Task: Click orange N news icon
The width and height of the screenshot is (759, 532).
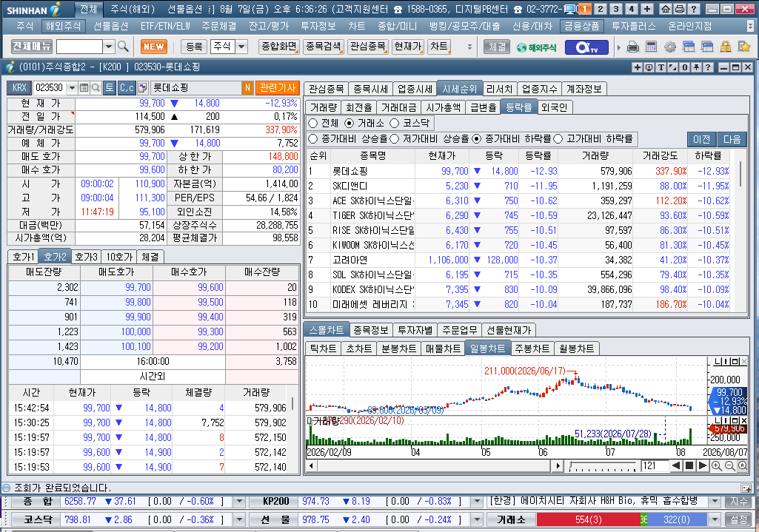Action: pyautogui.click(x=247, y=87)
